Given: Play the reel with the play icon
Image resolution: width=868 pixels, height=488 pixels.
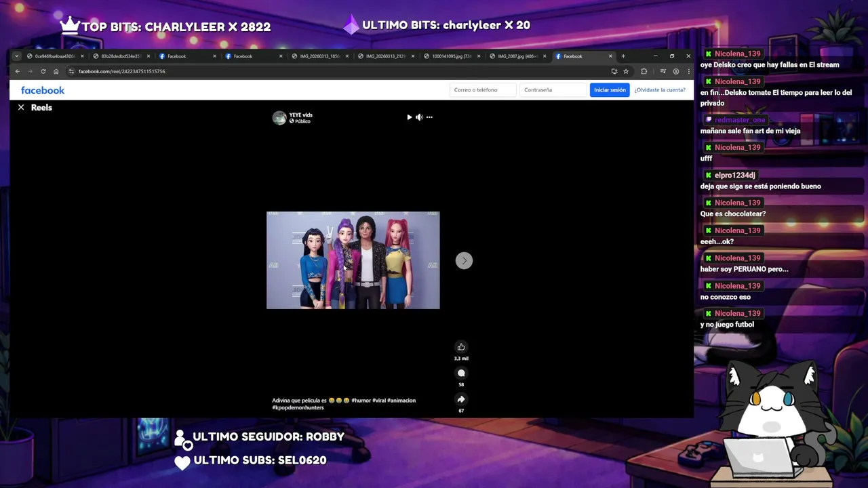Looking at the screenshot, I should [409, 117].
